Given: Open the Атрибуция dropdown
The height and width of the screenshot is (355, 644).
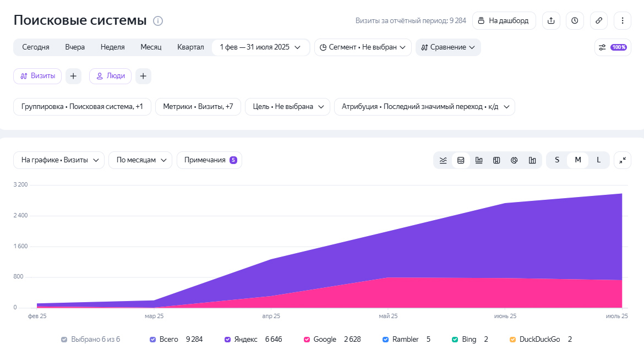Looking at the screenshot, I should tap(424, 107).
